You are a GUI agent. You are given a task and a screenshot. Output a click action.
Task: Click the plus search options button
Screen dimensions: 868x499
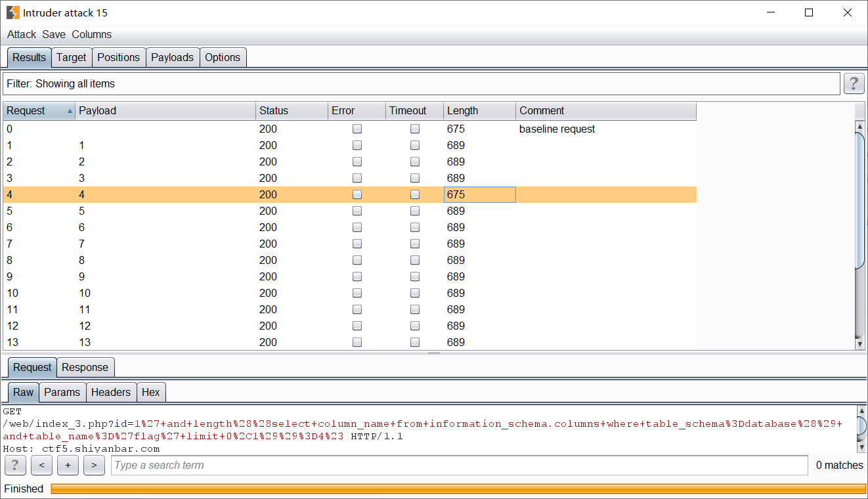pos(68,466)
